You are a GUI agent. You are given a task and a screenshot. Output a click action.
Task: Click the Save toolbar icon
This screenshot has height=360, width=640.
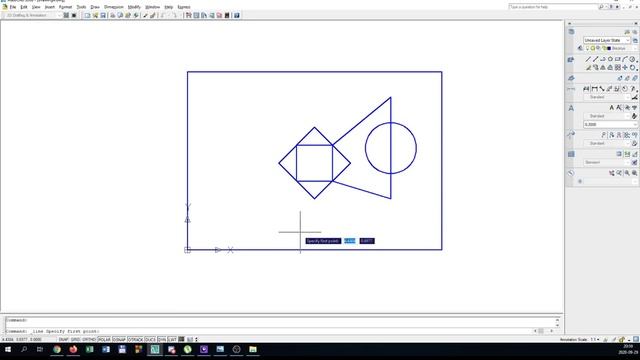point(103,16)
